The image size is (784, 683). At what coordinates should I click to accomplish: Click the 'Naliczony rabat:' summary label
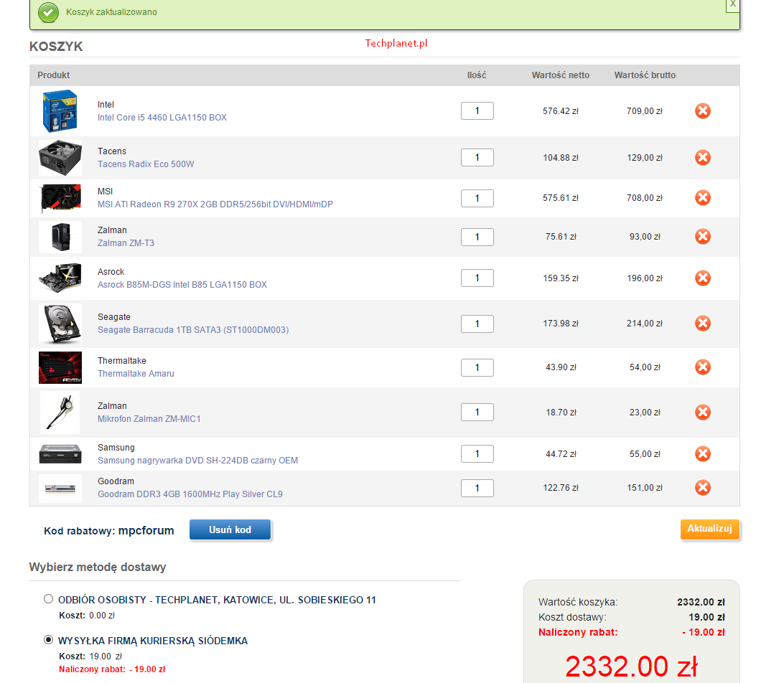click(x=578, y=632)
